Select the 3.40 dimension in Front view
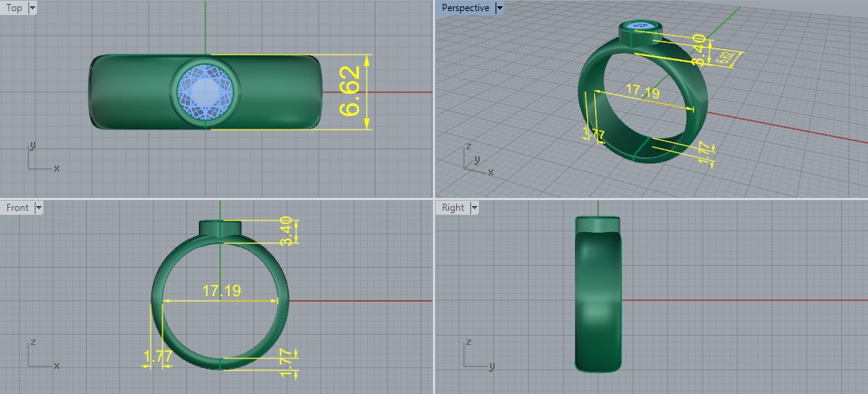 click(286, 231)
